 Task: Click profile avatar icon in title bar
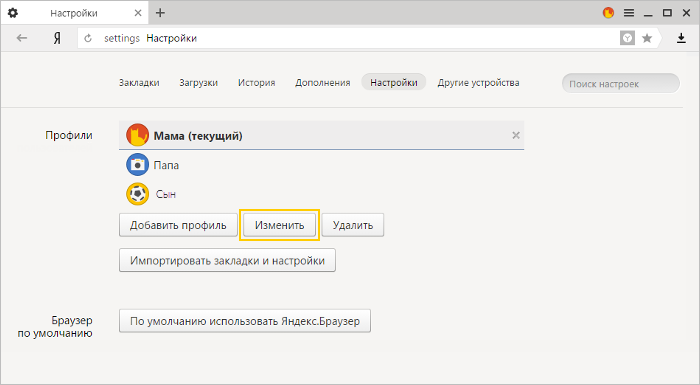tap(608, 13)
